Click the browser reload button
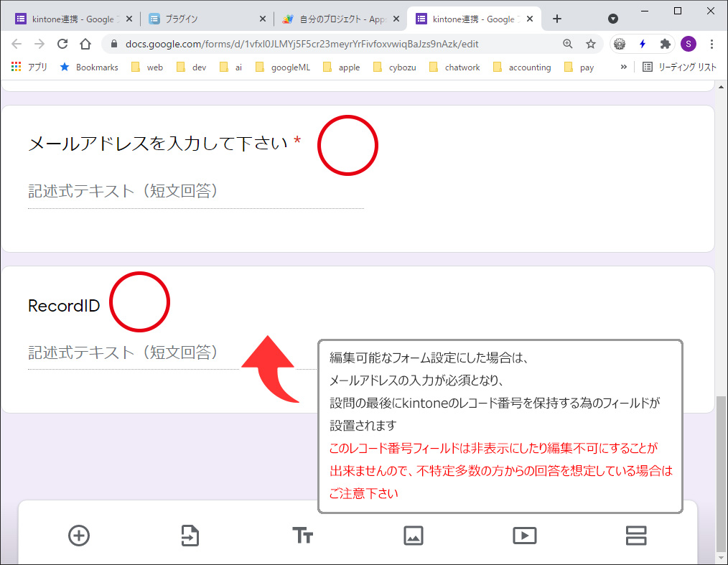Screen dimensions: 728x565 pyautogui.click(x=62, y=44)
